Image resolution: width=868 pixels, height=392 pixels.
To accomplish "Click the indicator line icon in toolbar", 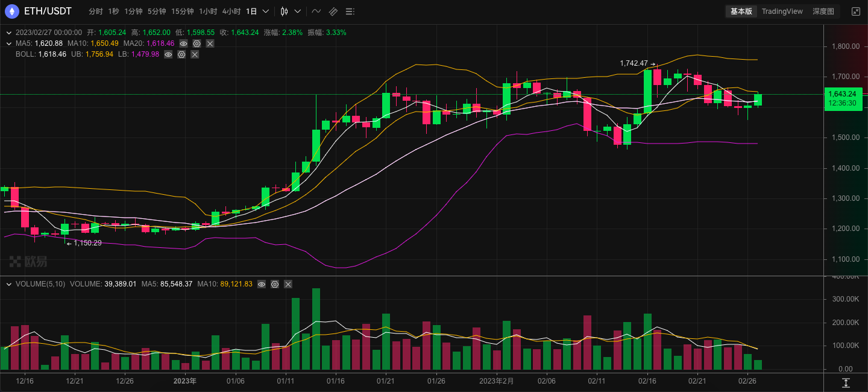I will click(316, 11).
